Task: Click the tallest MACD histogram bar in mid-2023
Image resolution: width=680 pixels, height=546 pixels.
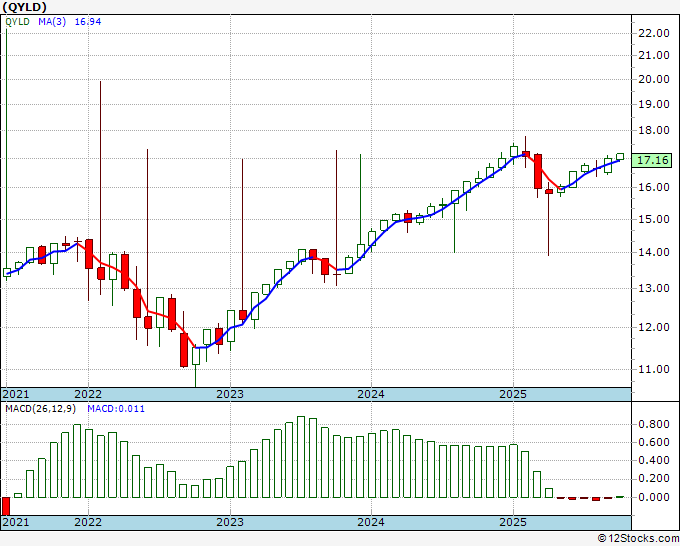Action: coord(301,457)
